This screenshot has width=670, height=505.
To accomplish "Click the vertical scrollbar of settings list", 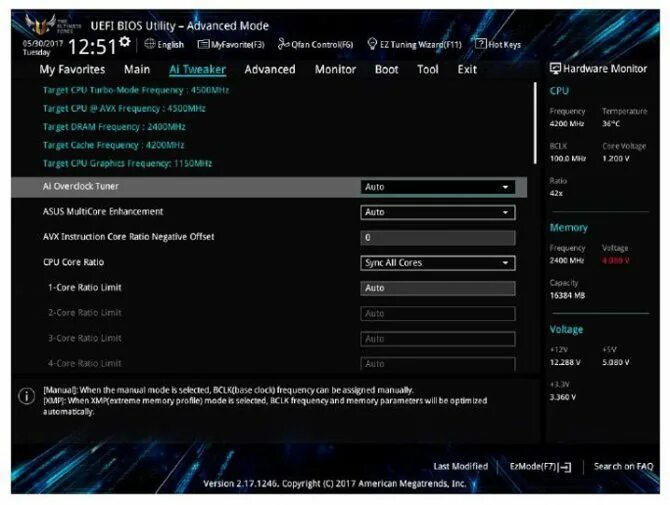I will (535, 123).
